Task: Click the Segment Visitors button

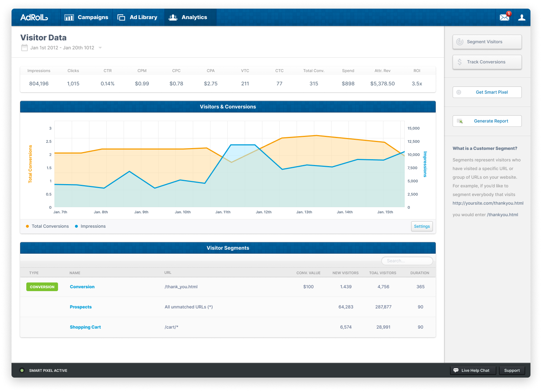Action: pyautogui.click(x=487, y=42)
